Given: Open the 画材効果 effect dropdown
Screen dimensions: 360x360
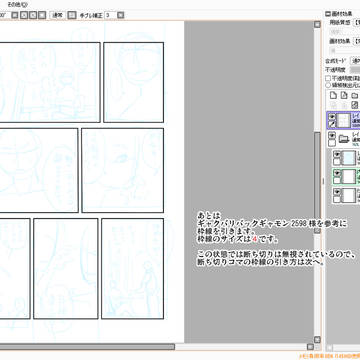Looking at the screenshot, I should click(x=357, y=41).
